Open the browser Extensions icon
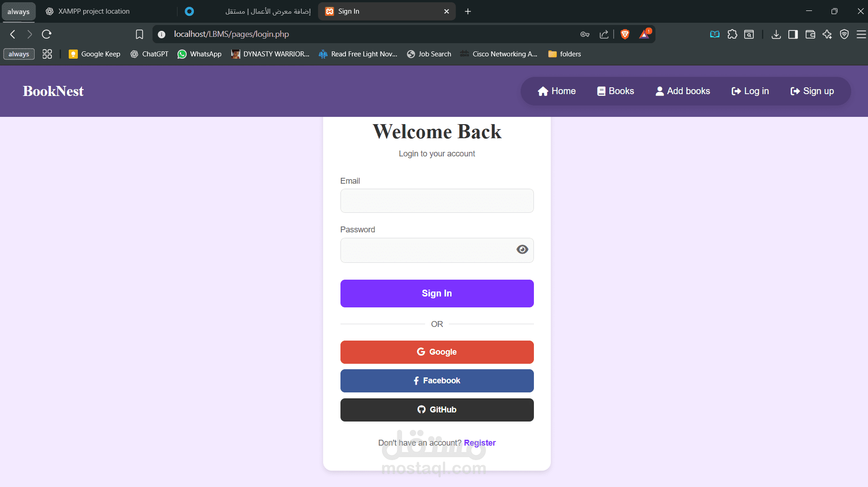 [x=732, y=34]
